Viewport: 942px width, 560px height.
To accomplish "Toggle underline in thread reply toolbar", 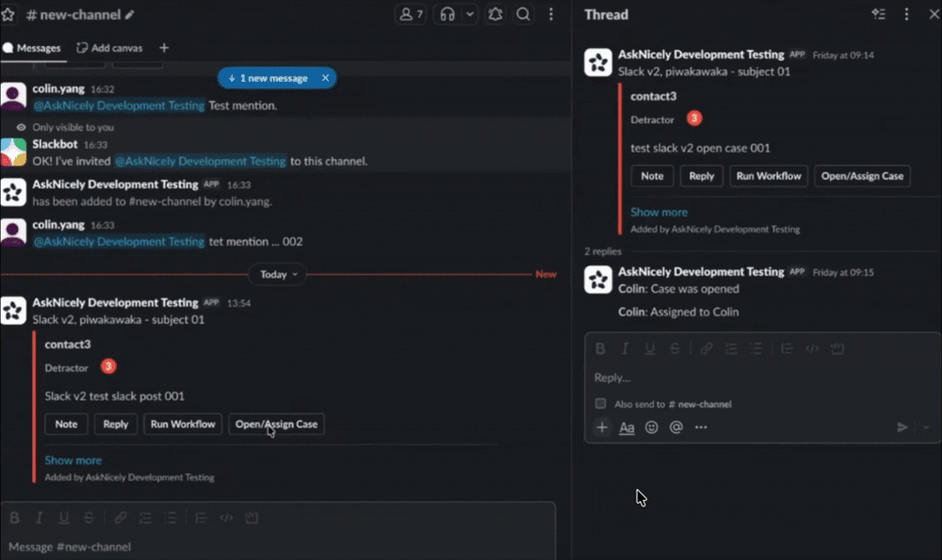I will [x=649, y=349].
